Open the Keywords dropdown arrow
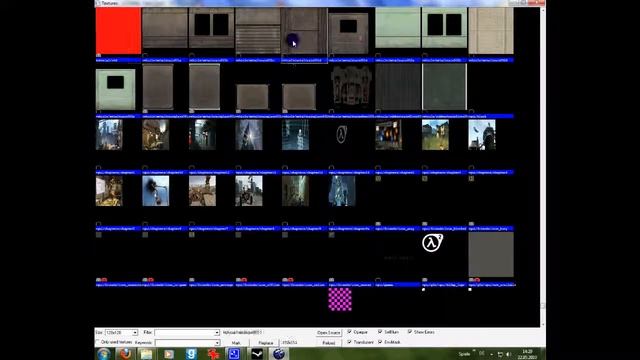 217,343
